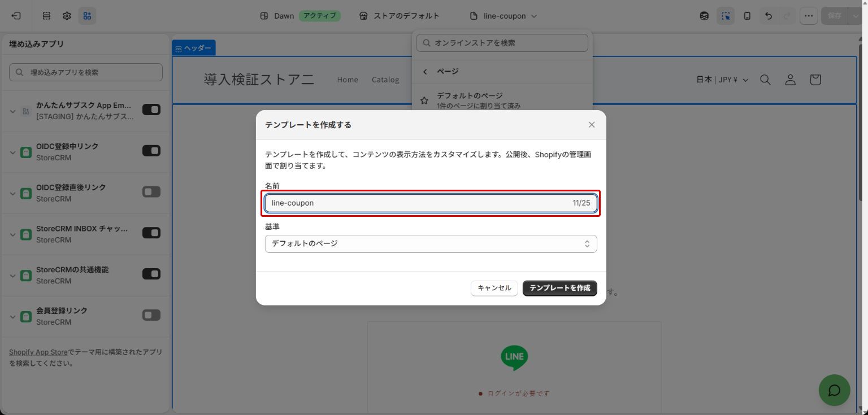
Task: Click the exit editor icon
Action: pos(16,16)
